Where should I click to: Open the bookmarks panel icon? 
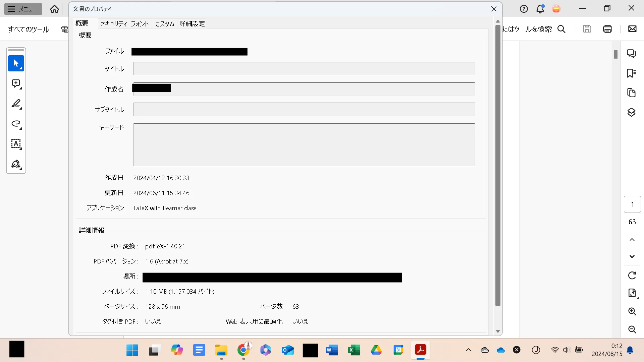click(631, 73)
